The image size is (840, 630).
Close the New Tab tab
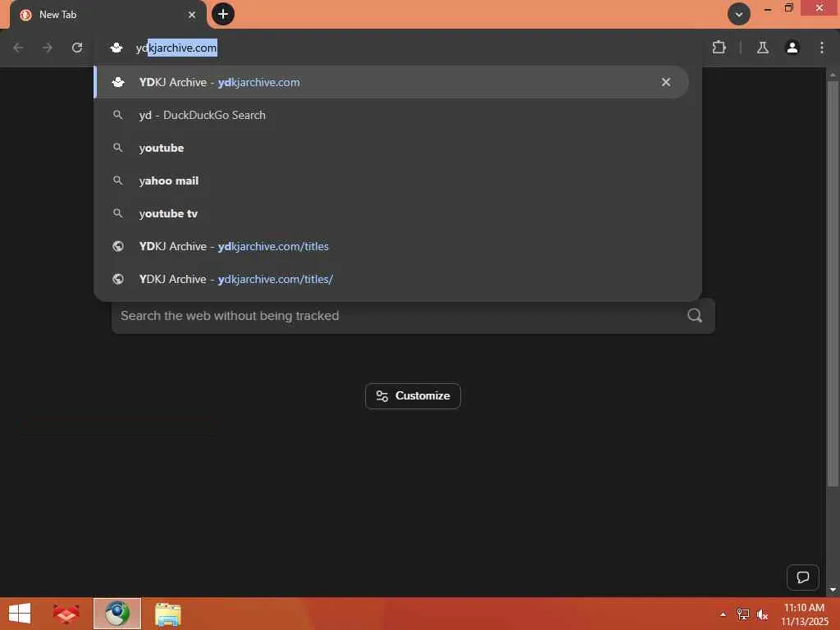(x=192, y=15)
